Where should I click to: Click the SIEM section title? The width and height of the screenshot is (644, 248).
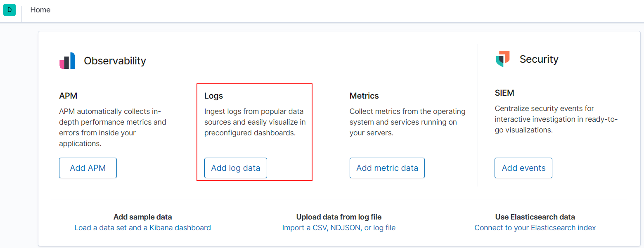[504, 93]
